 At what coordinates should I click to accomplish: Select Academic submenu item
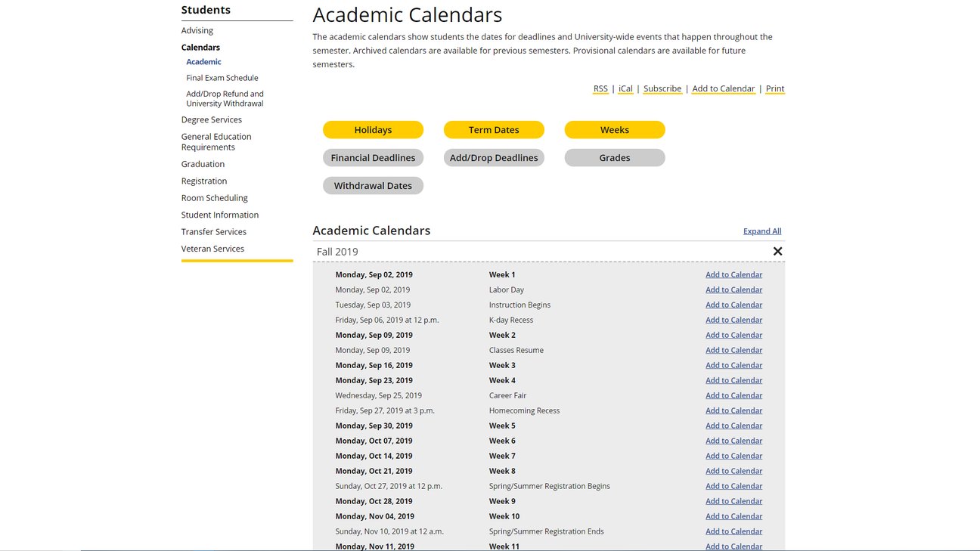[x=203, y=62]
